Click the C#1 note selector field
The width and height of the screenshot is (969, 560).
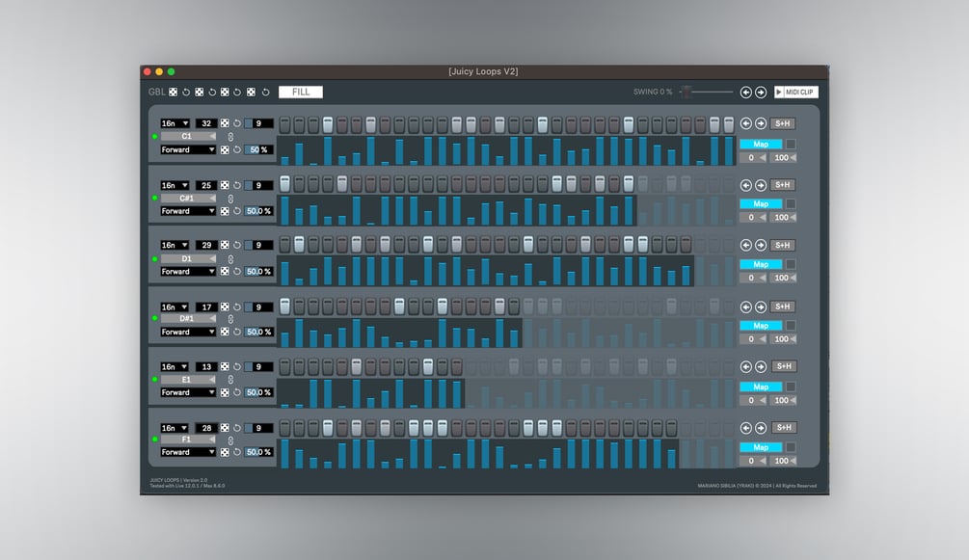click(188, 199)
